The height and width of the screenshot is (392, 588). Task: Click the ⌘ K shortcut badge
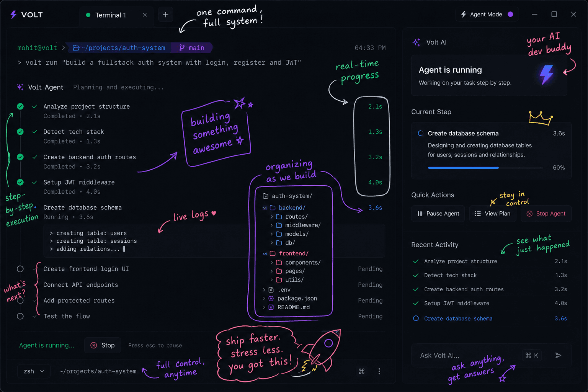tap(532, 356)
